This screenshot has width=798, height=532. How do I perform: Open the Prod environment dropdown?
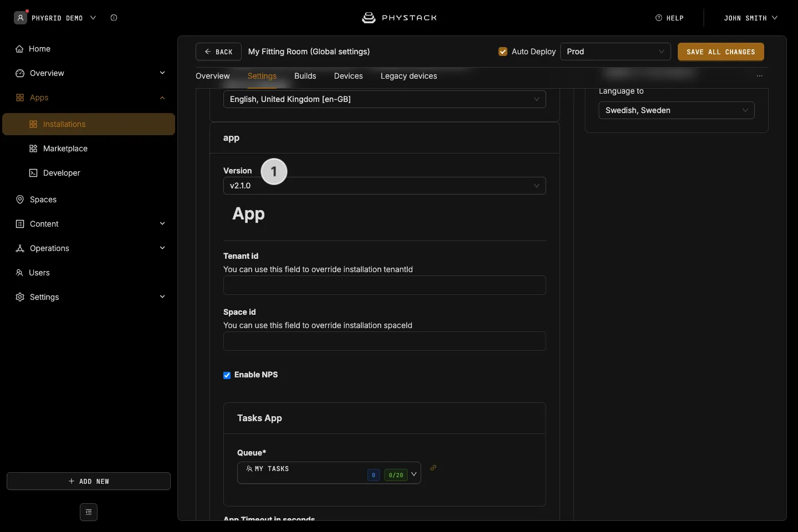click(616, 52)
